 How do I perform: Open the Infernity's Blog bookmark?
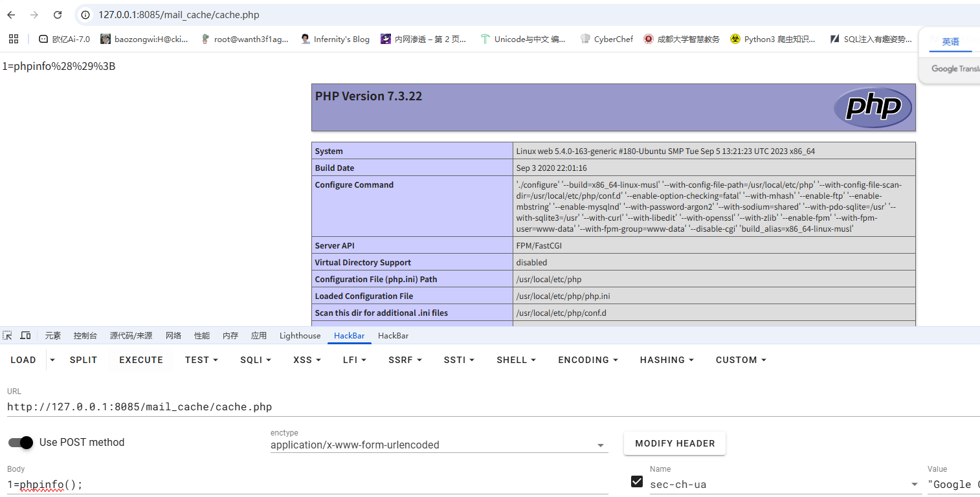pos(335,39)
